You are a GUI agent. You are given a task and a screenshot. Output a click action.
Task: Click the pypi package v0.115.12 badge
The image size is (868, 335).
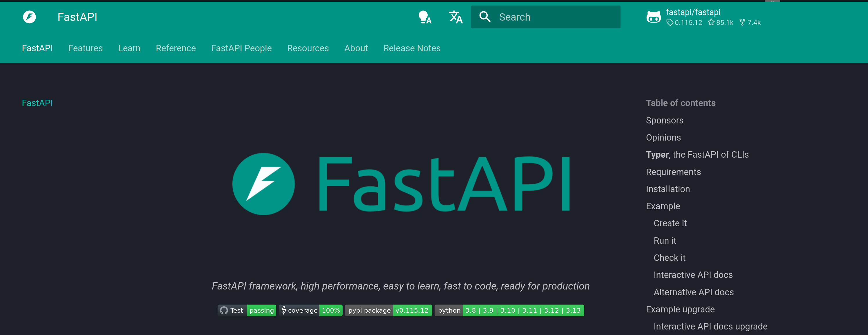[x=388, y=310]
